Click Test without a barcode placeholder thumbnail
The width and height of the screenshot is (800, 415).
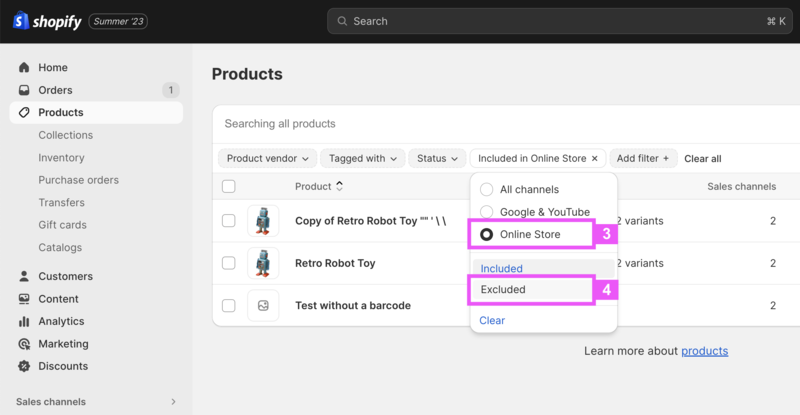tap(263, 305)
